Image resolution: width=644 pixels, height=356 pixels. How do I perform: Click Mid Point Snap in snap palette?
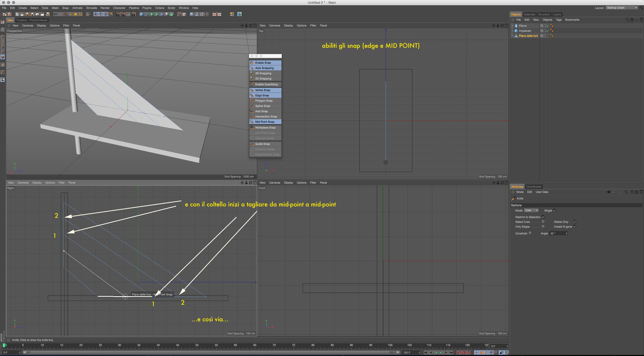[265, 122]
